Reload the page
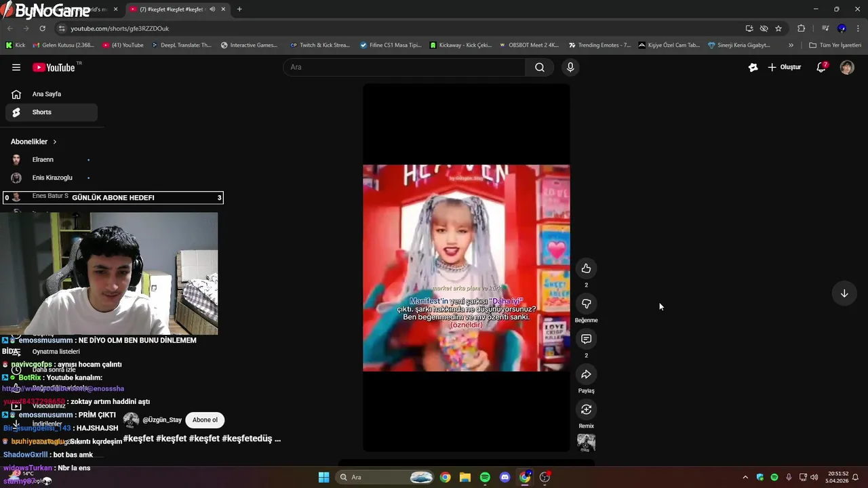The height and width of the screenshot is (488, 868). click(x=42, y=28)
